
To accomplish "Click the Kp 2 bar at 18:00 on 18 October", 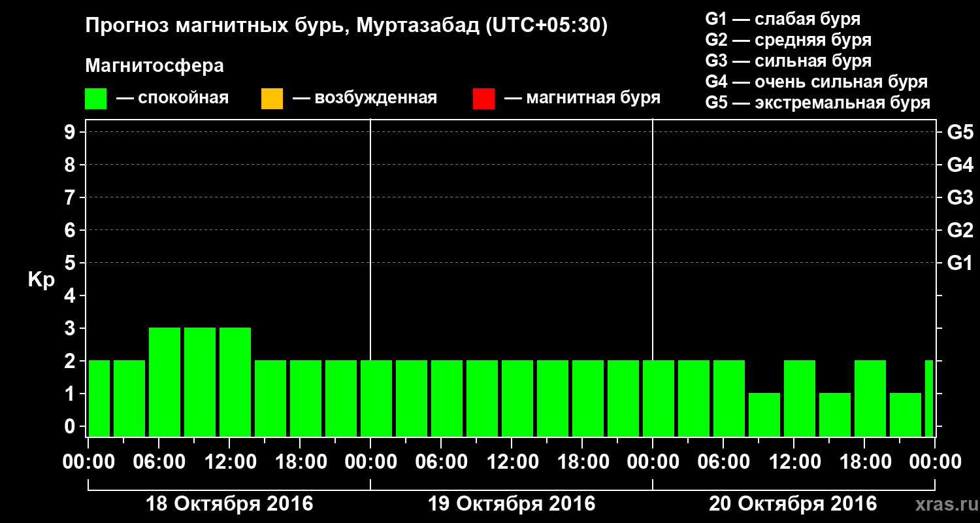I will (x=306, y=398).
